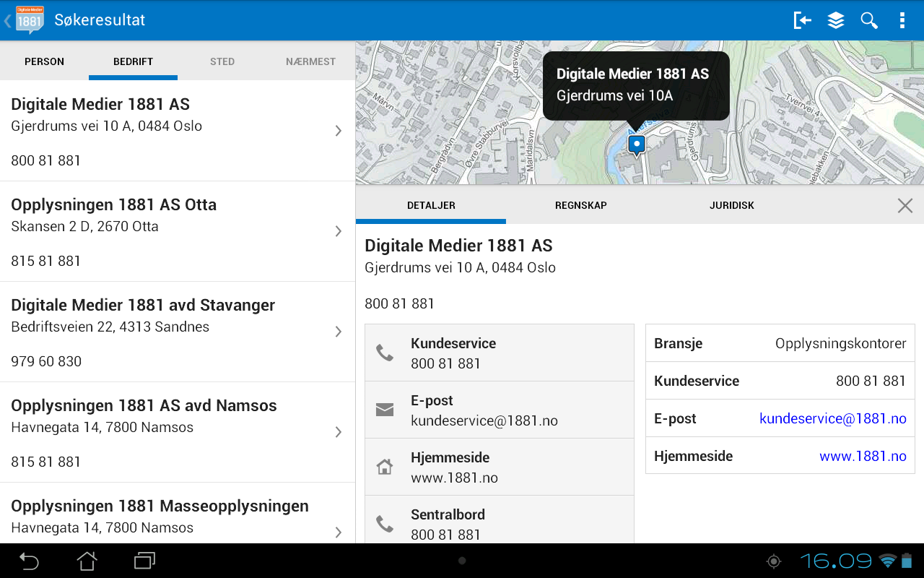Open Android recent apps button
This screenshot has height=578, width=924.
[x=145, y=561]
